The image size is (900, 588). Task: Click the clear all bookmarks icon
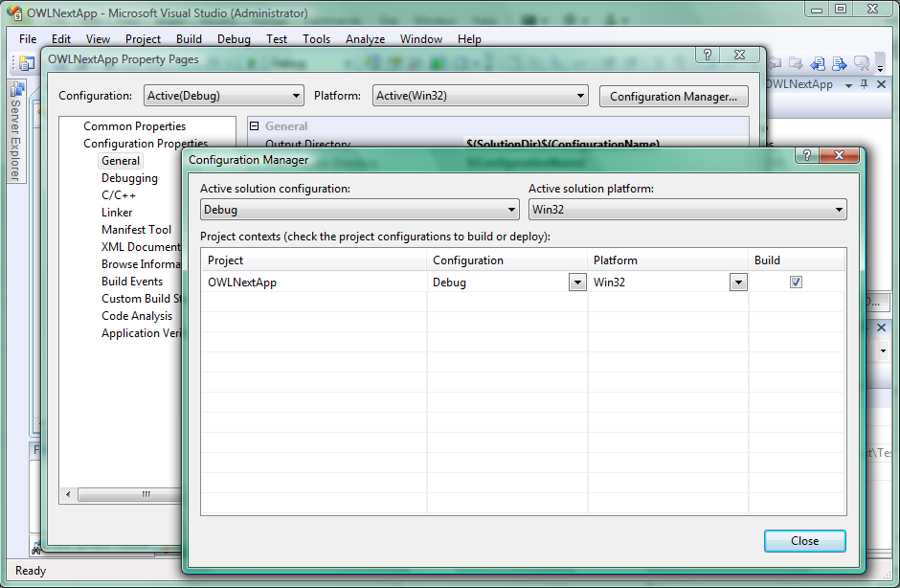(x=861, y=62)
